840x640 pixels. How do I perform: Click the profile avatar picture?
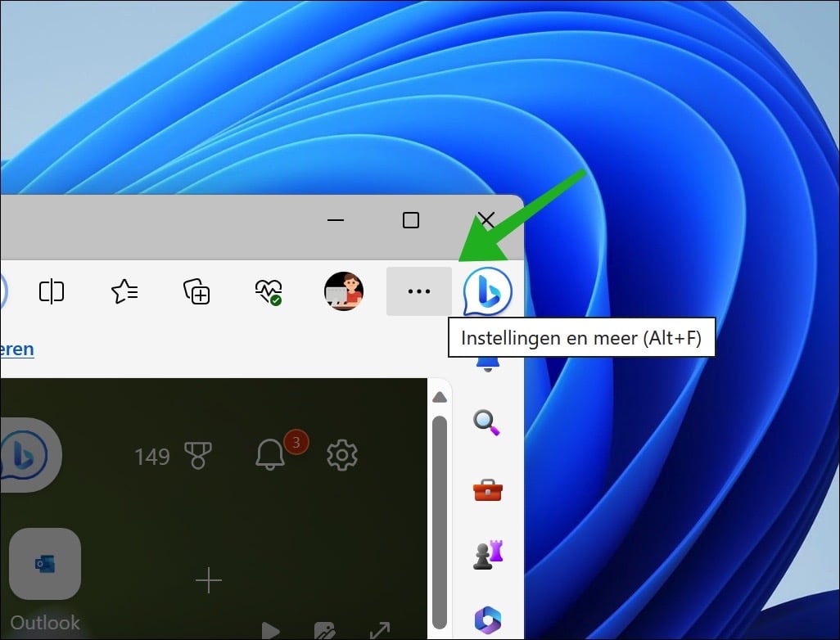coord(343,291)
